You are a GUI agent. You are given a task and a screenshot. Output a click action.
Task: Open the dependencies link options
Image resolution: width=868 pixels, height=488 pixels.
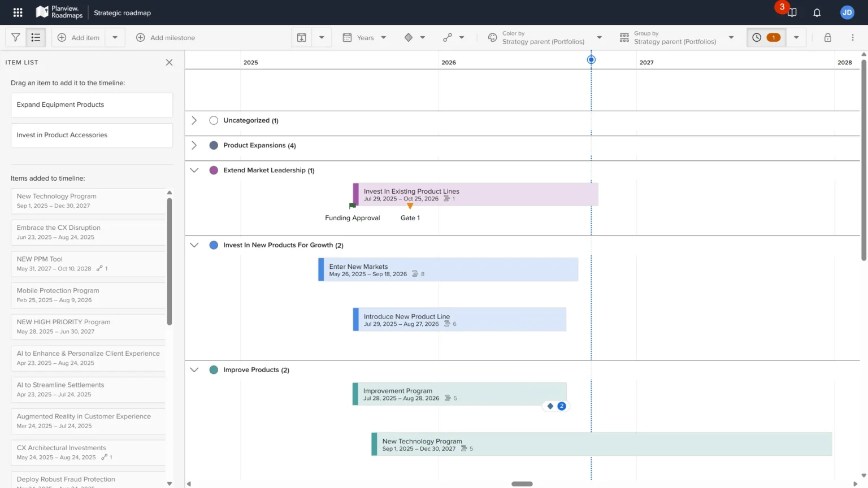coord(453,37)
